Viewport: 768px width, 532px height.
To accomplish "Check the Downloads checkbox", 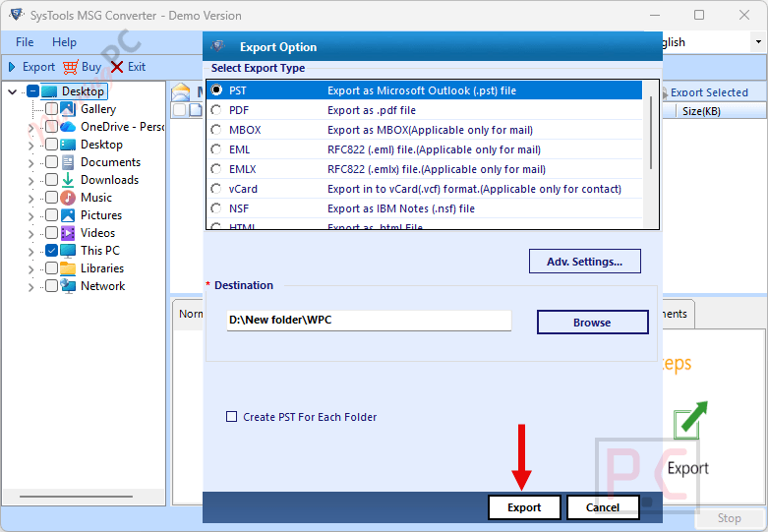I will coord(51,180).
